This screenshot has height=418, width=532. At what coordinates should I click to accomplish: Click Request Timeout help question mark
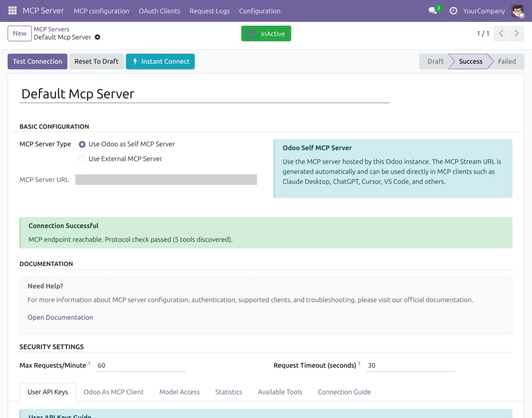point(359,363)
